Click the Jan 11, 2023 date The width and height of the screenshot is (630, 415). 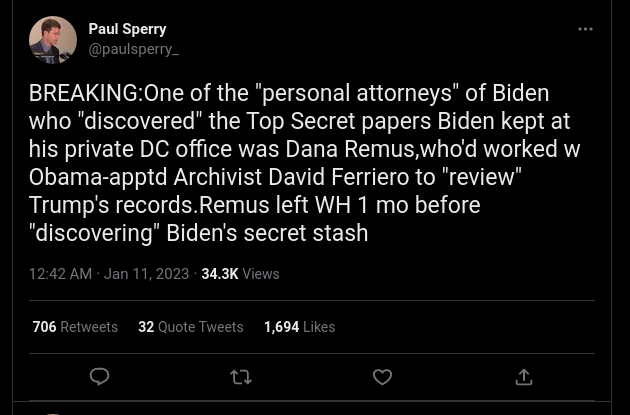[x=146, y=274]
